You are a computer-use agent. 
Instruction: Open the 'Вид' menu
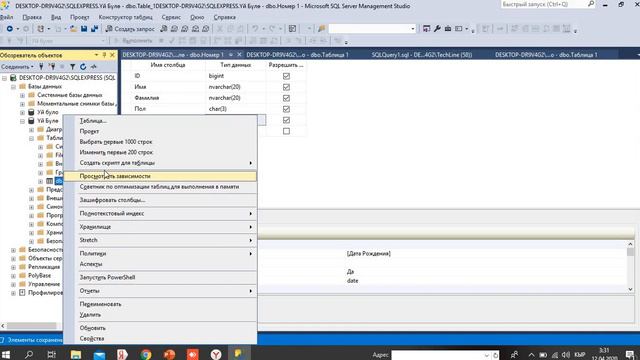[56, 17]
